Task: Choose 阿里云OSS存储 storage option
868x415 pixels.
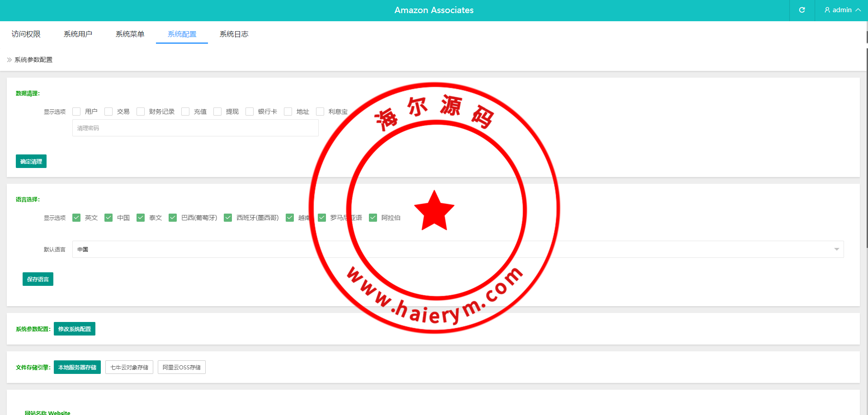Action: (182, 367)
